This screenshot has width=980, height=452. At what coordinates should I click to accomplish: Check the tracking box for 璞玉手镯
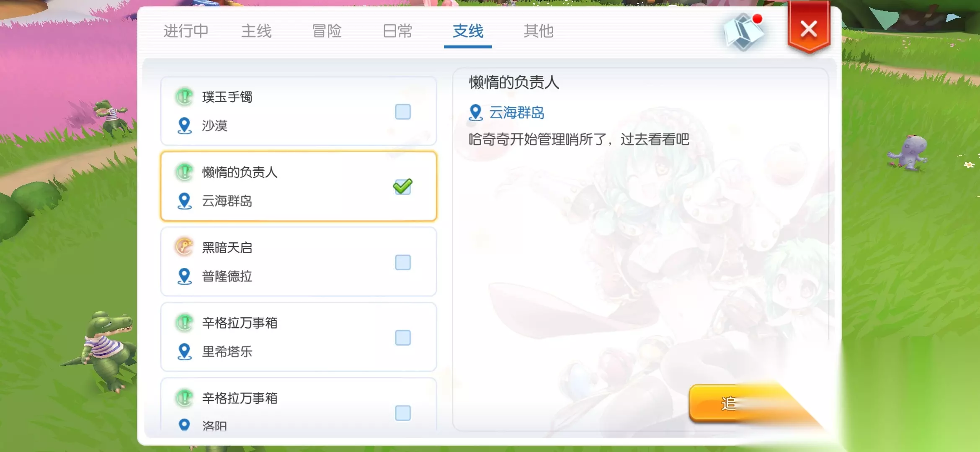(x=402, y=112)
